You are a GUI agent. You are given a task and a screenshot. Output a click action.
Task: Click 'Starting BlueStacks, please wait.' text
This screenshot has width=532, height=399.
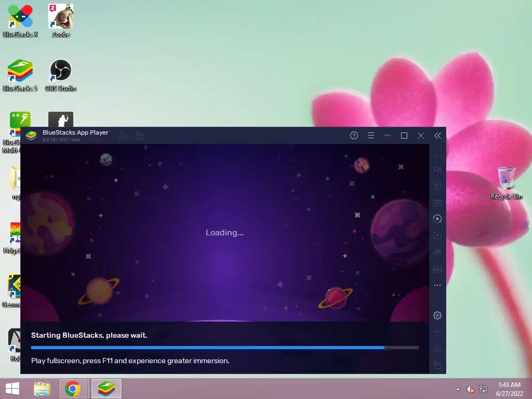(89, 335)
